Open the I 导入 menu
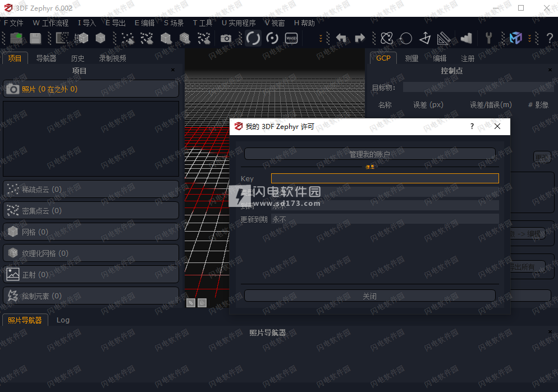 coord(87,23)
